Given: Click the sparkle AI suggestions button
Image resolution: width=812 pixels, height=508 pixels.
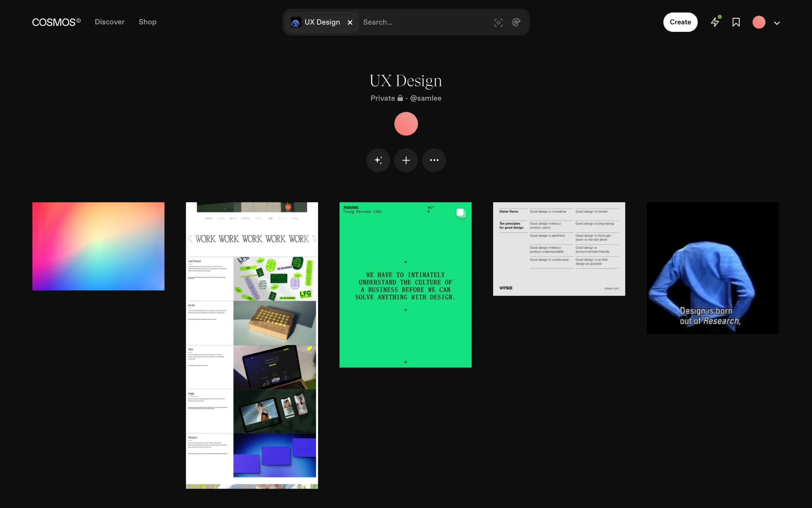Looking at the screenshot, I should [x=378, y=160].
